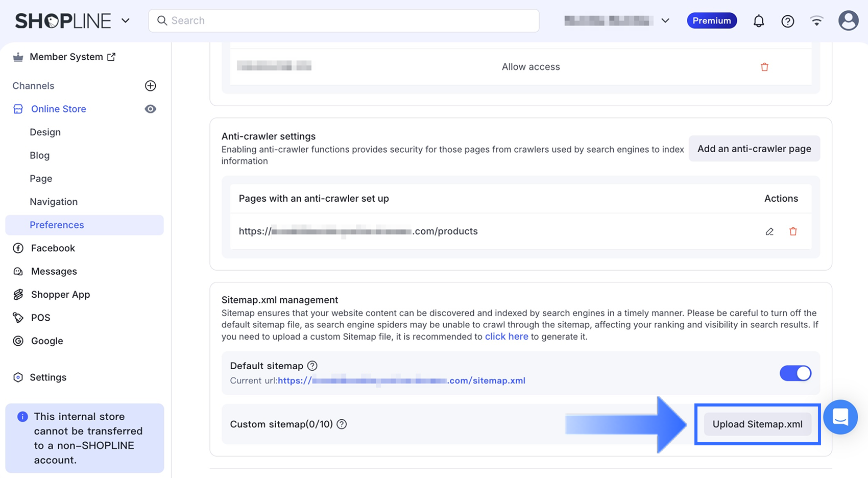This screenshot has width=868, height=478.
Task: Toggle Online Store preview eye icon
Action: 150,109
